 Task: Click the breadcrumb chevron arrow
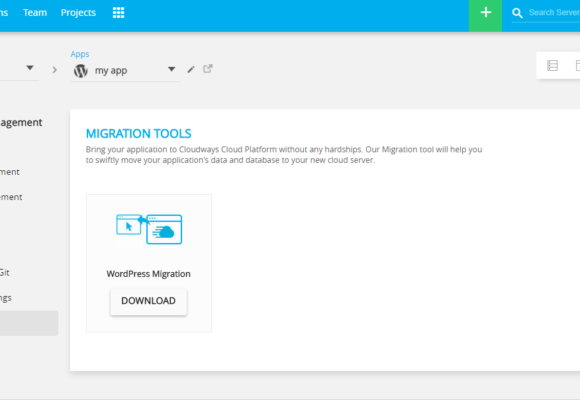[55, 70]
